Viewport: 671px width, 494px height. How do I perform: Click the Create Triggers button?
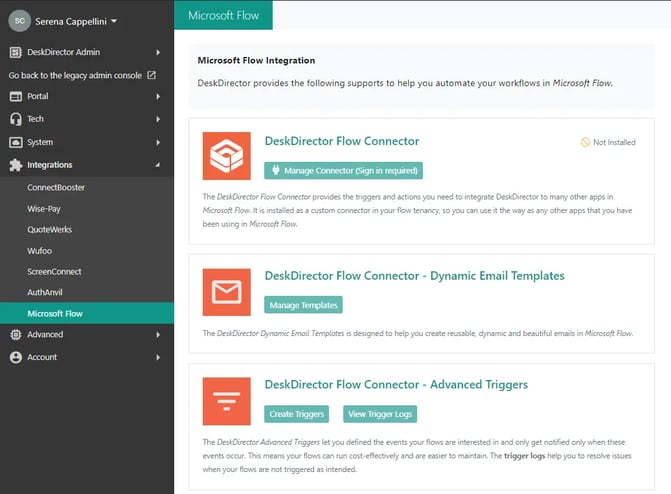point(297,414)
